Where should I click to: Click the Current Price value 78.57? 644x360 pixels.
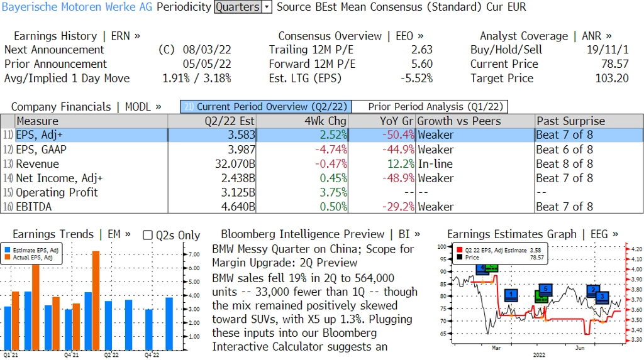coord(615,64)
